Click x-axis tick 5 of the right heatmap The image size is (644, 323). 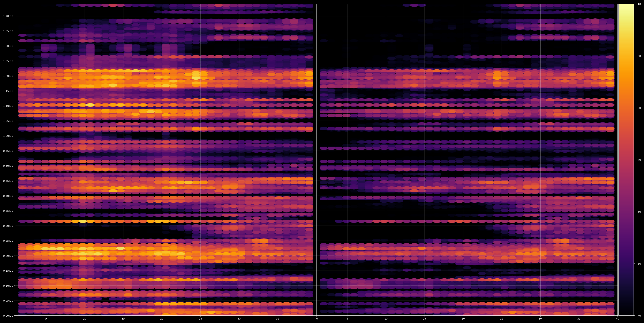pos(347,319)
